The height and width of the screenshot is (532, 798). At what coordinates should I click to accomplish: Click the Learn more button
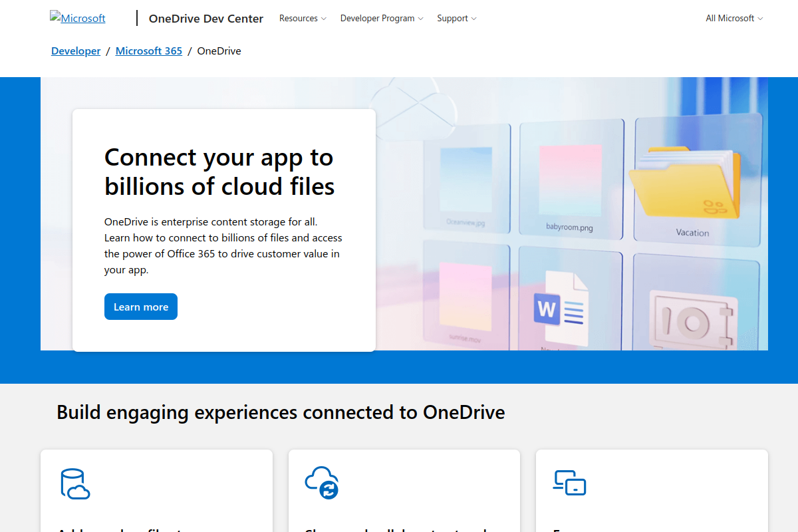coord(141,307)
